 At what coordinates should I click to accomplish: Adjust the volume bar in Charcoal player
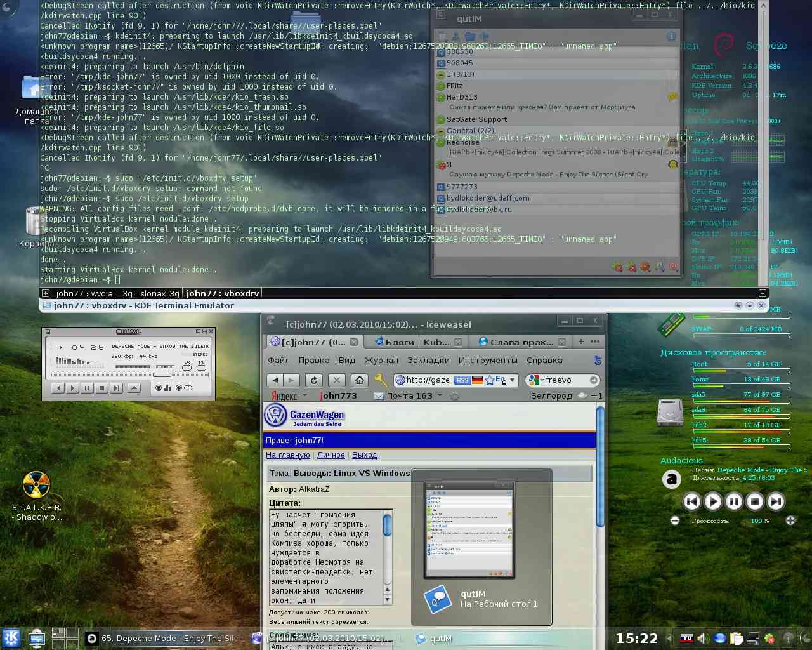134,366
